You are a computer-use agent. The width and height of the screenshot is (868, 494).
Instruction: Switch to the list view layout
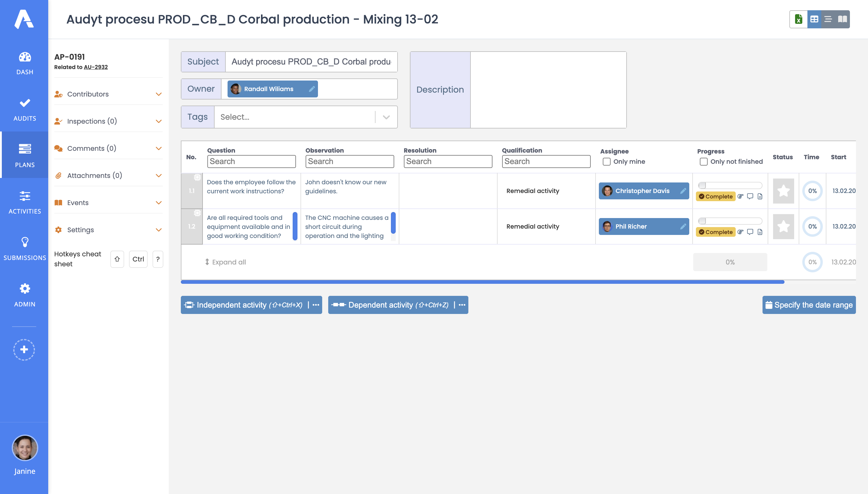(828, 19)
